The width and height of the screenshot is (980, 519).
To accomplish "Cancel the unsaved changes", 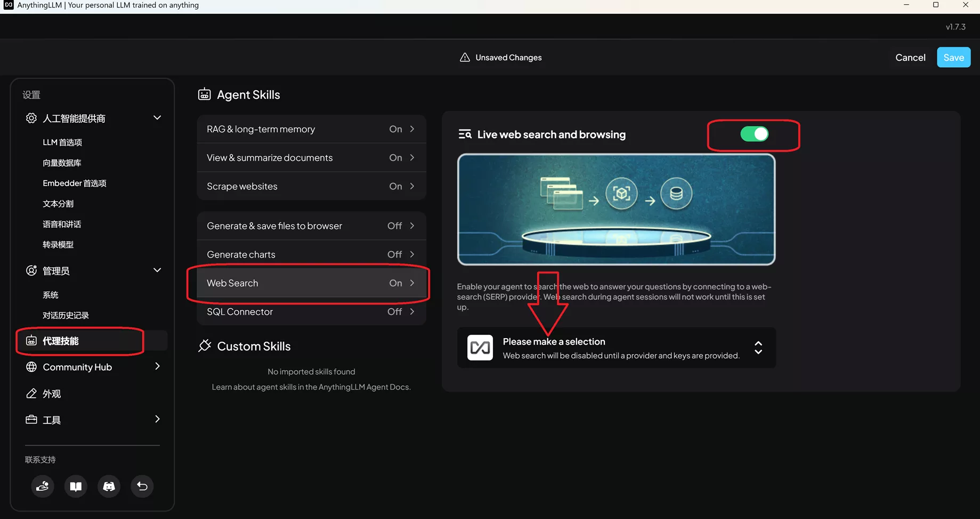I will [910, 58].
